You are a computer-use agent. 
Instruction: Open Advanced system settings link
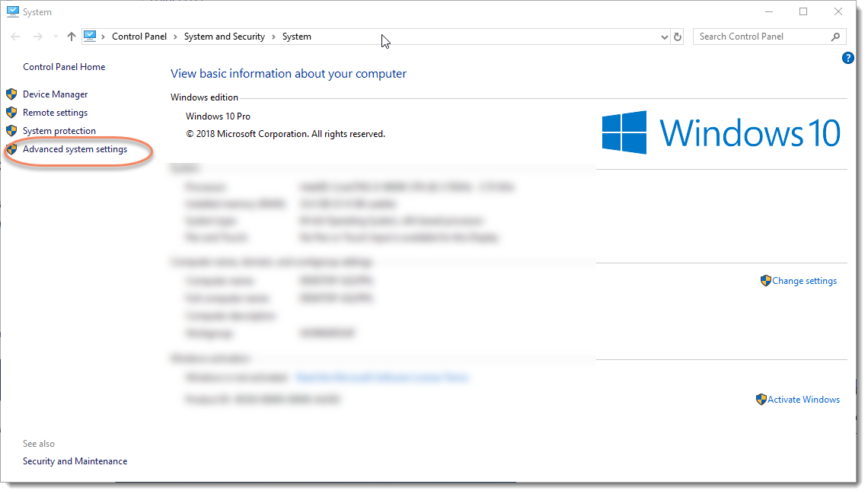pyautogui.click(x=75, y=148)
